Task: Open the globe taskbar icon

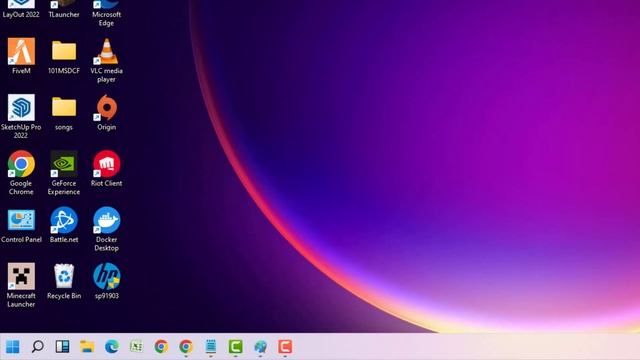Action: tap(260, 347)
